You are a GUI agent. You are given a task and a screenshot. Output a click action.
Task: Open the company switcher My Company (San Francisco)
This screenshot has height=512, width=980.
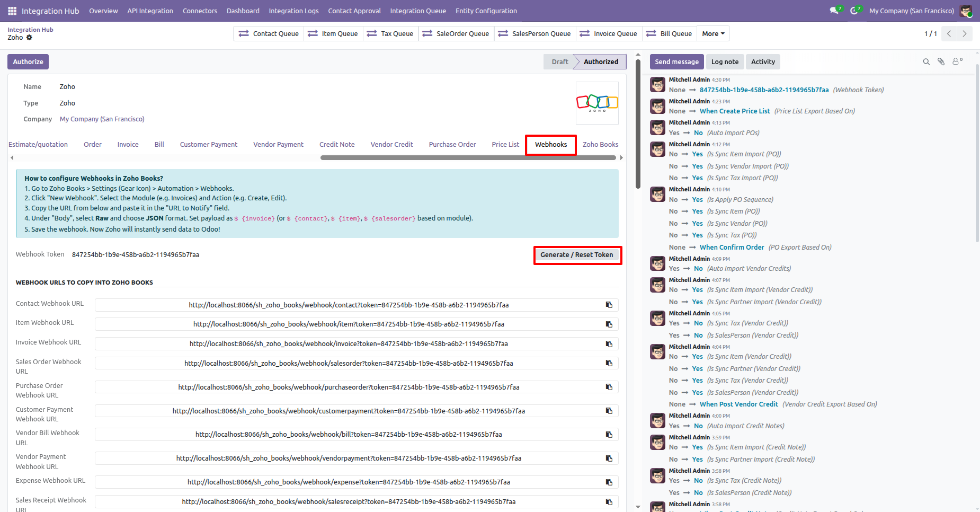point(911,11)
